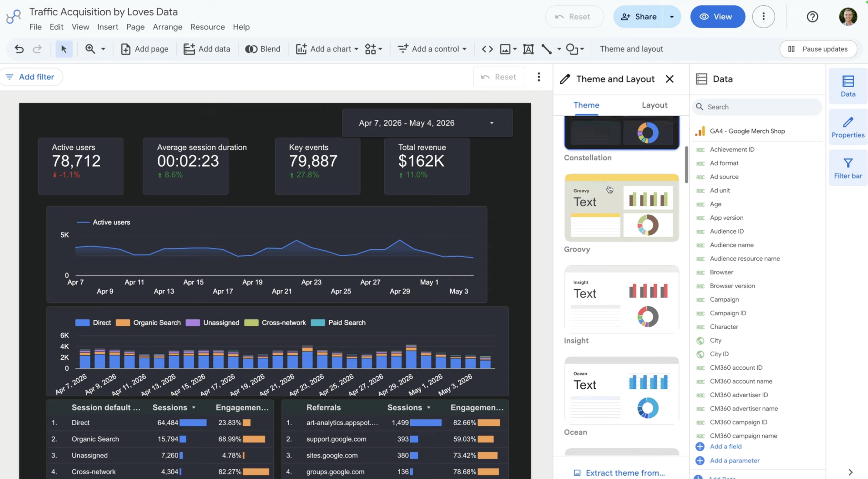
Task: Sort by Sessions in channel group table
Action: pos(173,407)
